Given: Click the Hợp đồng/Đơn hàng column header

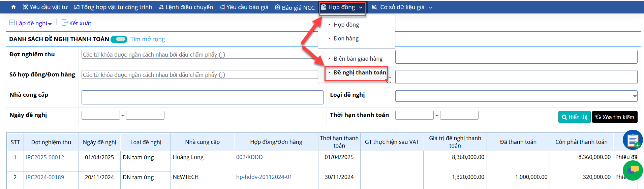Looking at the screenshot, I should tap(276, 142).
